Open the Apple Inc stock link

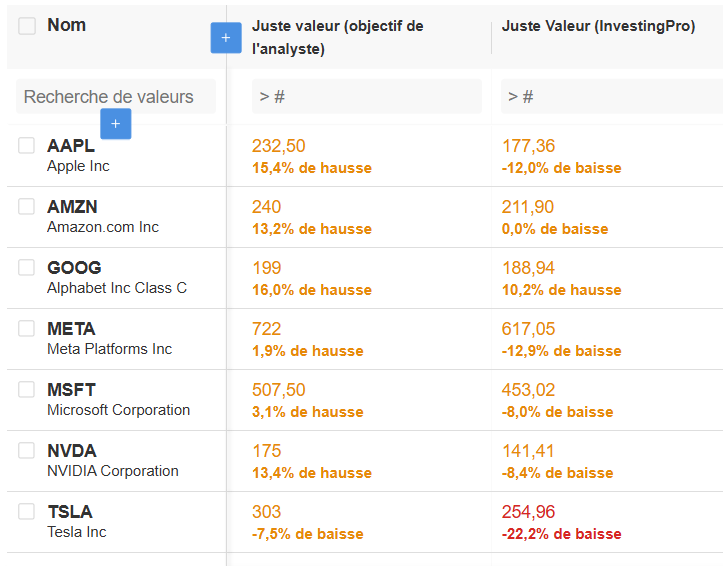point(78,166)
